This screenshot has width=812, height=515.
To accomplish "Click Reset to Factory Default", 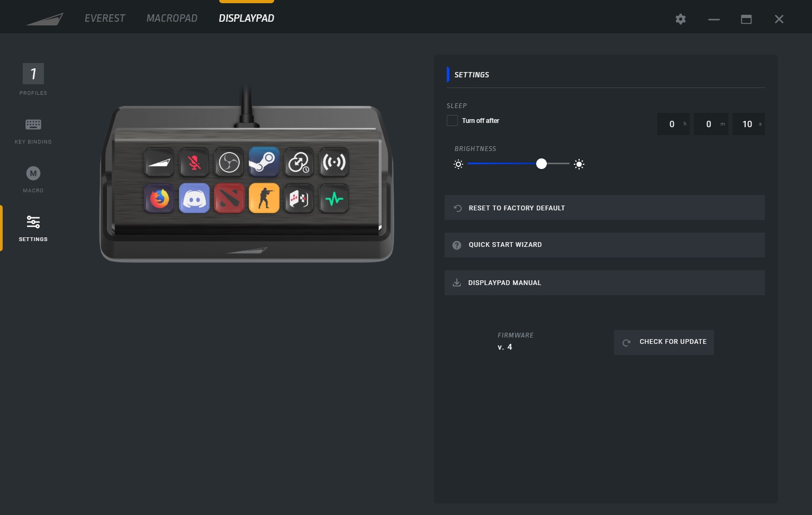I will [x=605, y=208].
